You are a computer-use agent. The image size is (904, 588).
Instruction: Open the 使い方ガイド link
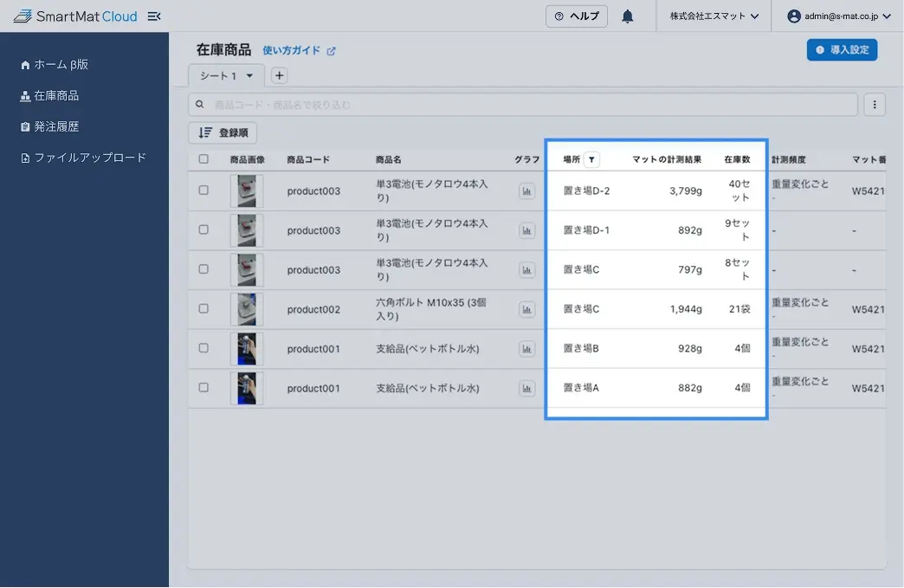(x=291, y=51)
